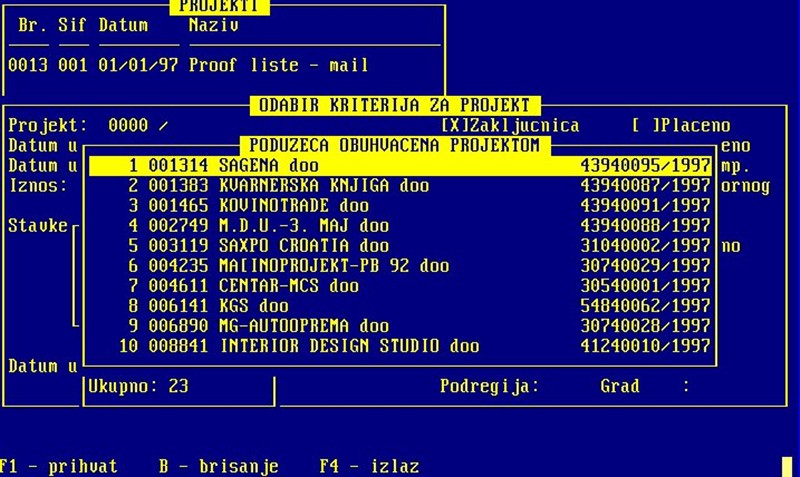Click number 43940088/1997
The image size is (800, 477).
(x=645, y=226)
